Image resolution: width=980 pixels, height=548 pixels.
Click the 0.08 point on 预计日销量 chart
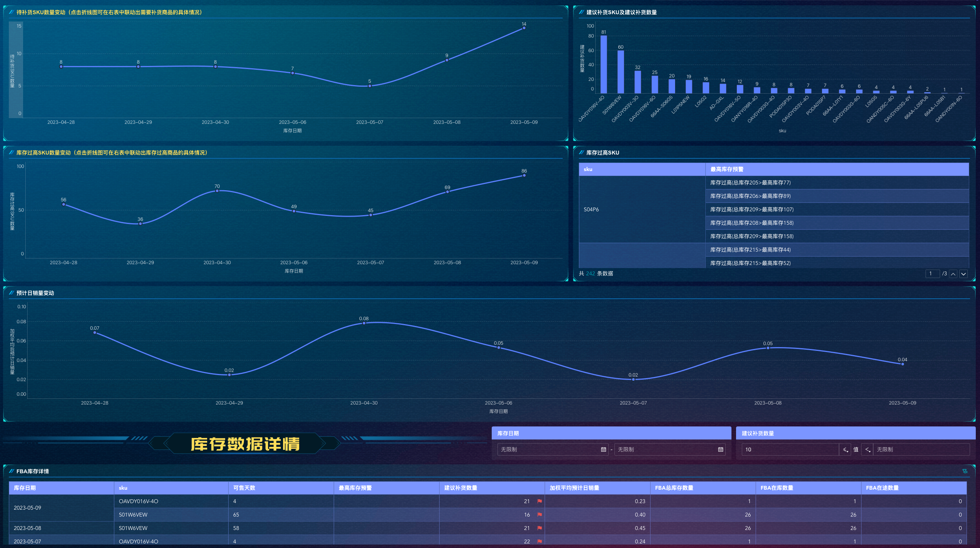364,323
